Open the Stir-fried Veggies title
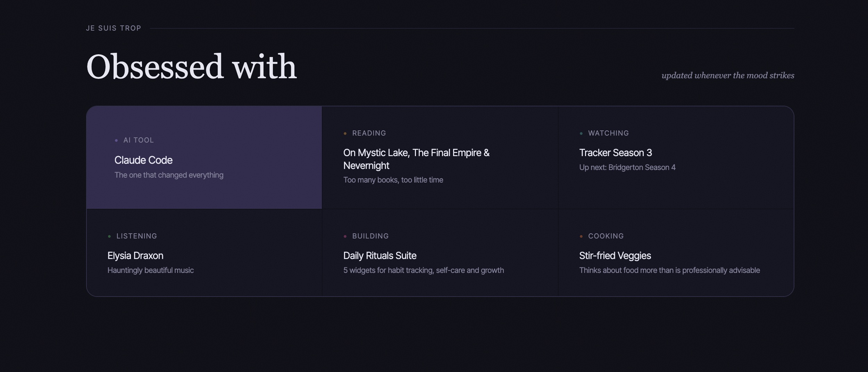Viewport: 868px width, 372px height. tap(615, 256)
